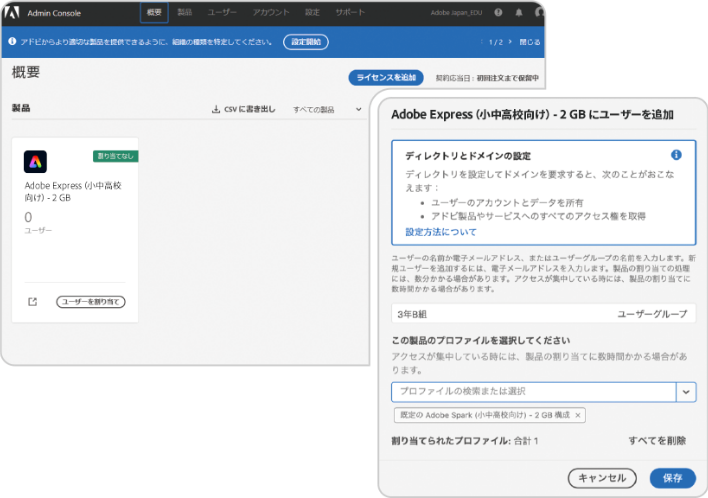Click the Adobe Express product icon
The image size is (708, 498).
(35, 162)
